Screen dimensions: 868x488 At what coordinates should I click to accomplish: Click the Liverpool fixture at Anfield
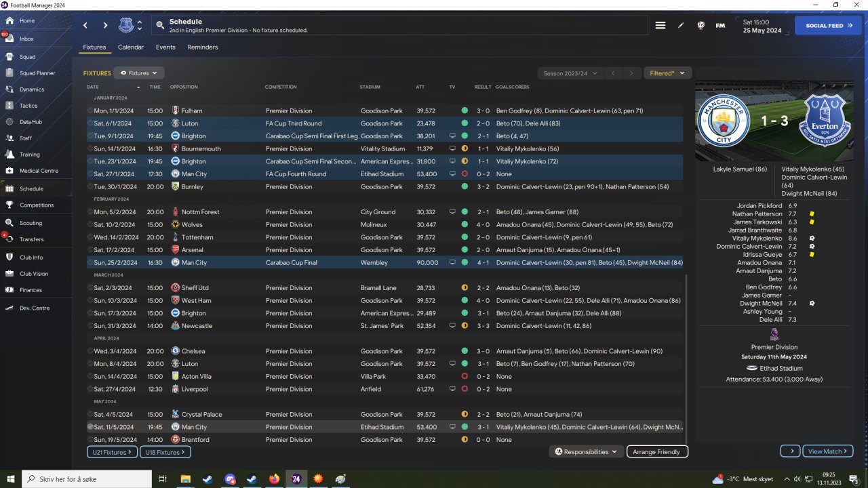(385, 389)
